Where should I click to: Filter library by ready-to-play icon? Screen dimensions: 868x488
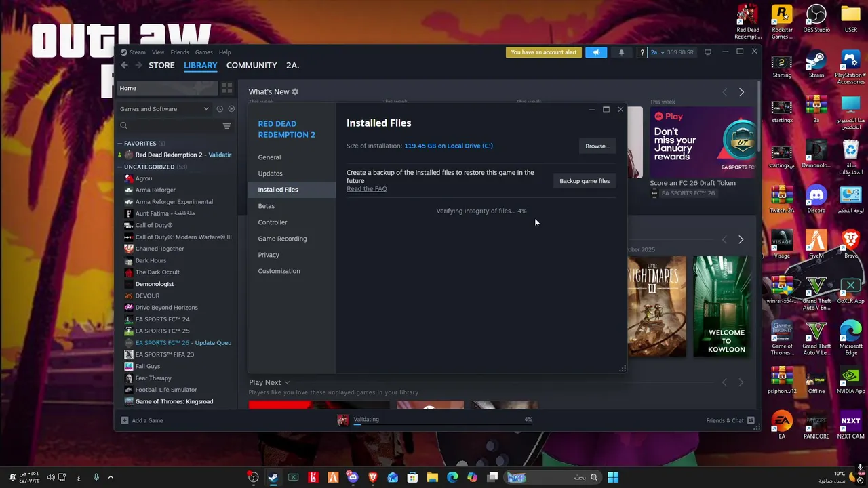[x=231, y=108]
